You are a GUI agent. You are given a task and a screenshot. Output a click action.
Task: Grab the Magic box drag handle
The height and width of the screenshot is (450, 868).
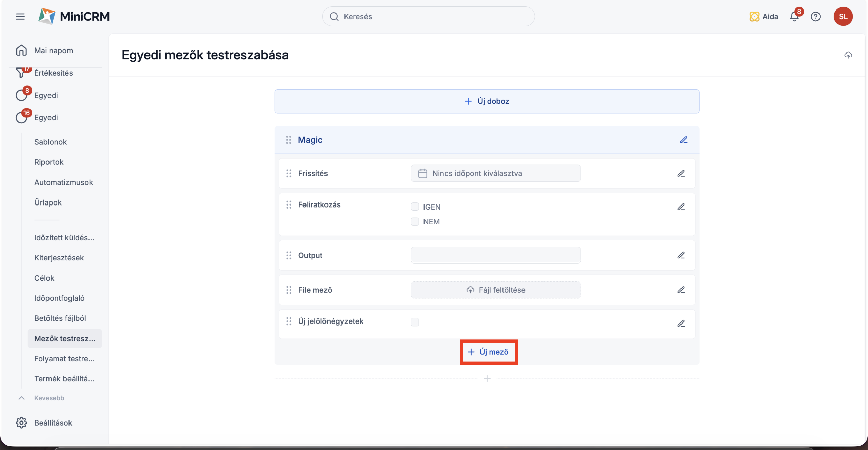288,140
